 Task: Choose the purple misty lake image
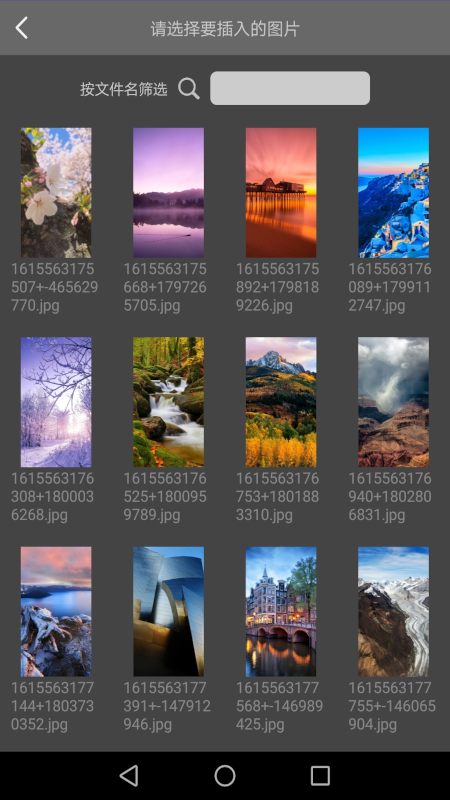point(168,193)
